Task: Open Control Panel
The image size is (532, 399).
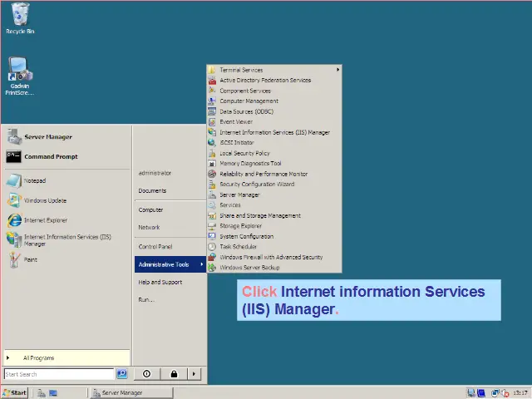Action: pyautogui.click(x=155, y=247)
